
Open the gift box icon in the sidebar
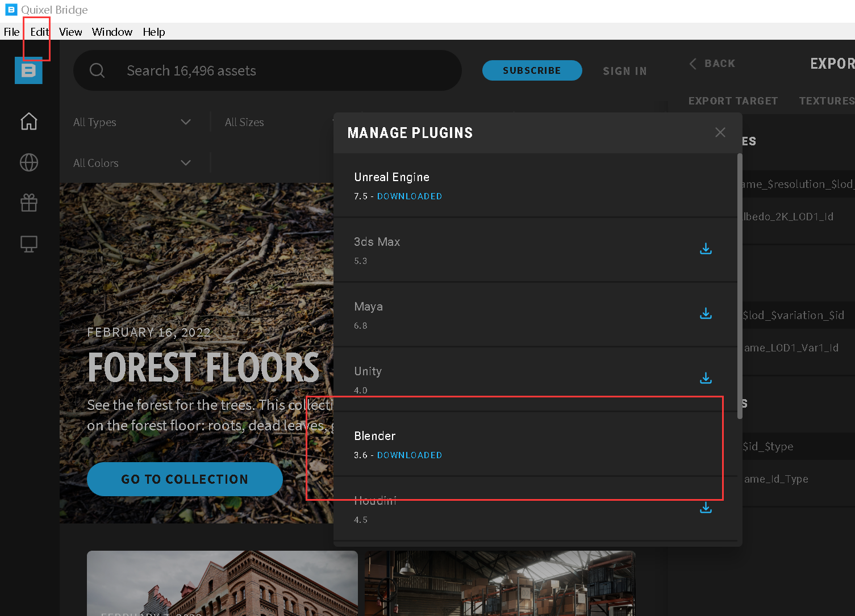[29, 203]
